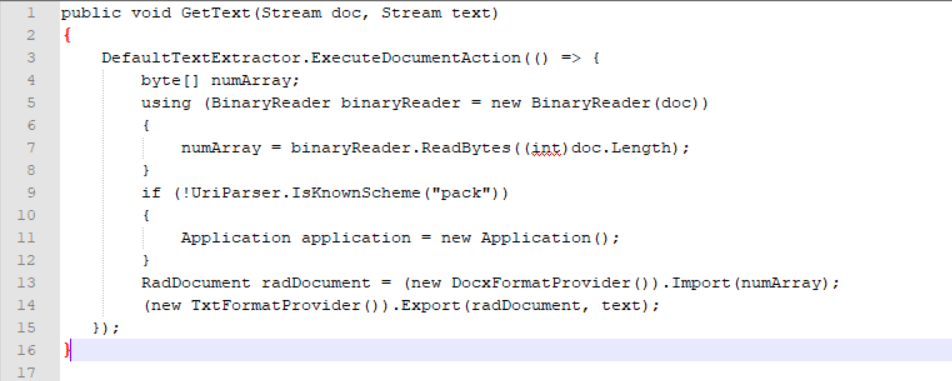Click the red closing brace on line 16
Viewport: 952px width, 381px height.
click(66, 350)
